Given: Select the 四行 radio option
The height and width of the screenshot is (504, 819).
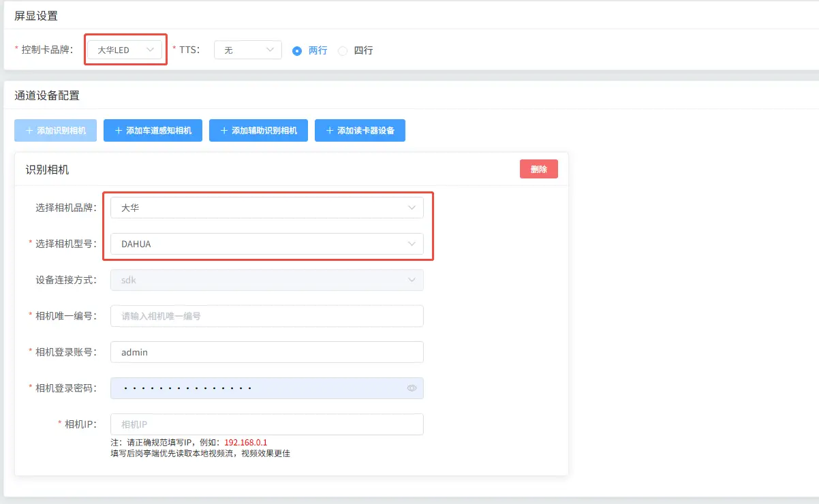Looking at the screenshot, I should click(x=343, y=50).
